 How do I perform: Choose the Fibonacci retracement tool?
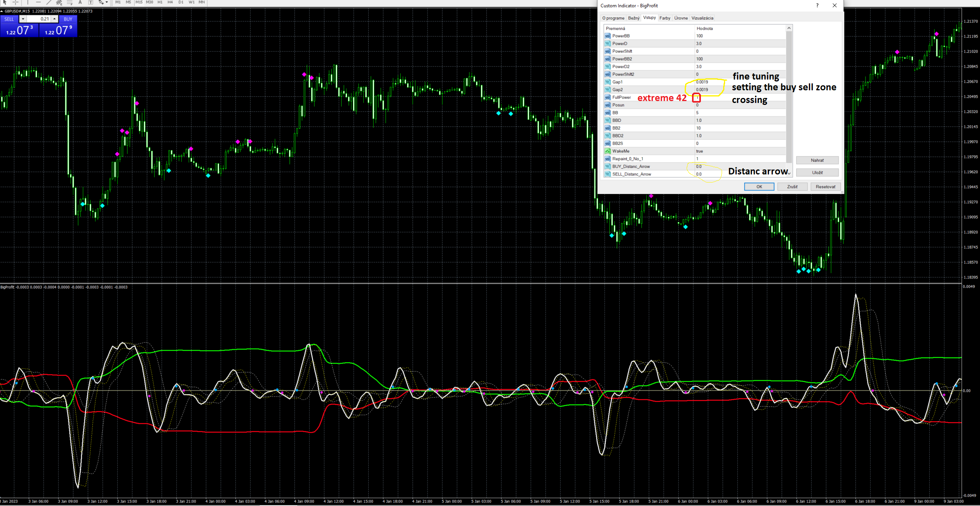click(70, 2)
